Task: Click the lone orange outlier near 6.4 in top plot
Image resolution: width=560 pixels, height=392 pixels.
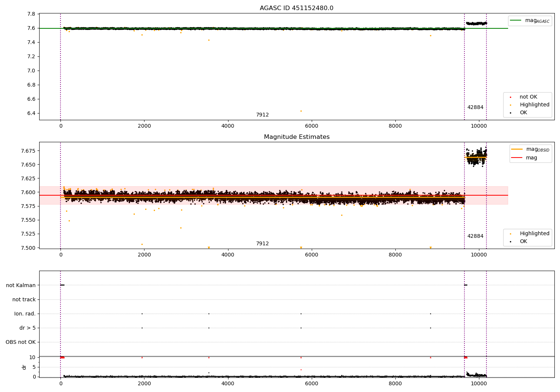Action: (x=301, y=111)
